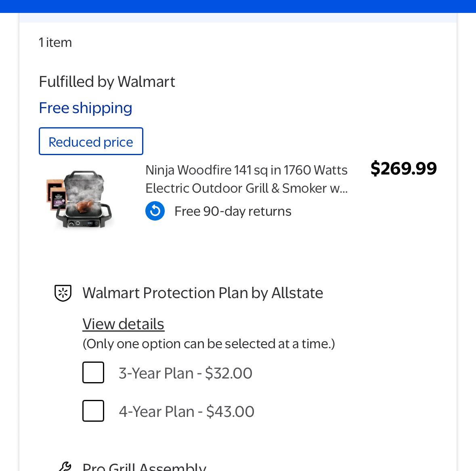Click the blue header bar at top
Viewport: 476px width, 471px height.
[x=238, y=6]
